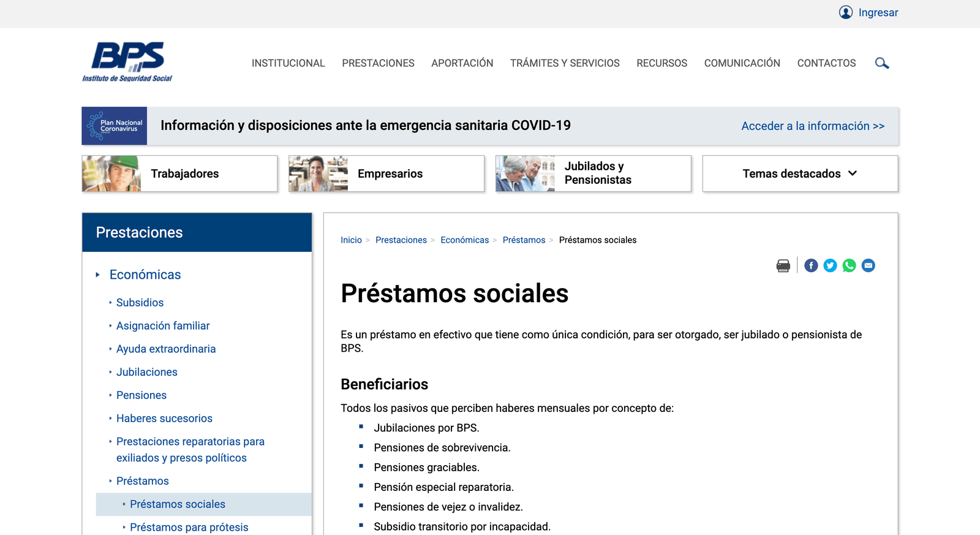Viewport: 980px width, 535px height.
Task: Open the INSTITUCIONAL menu
Action: (288, 63)
